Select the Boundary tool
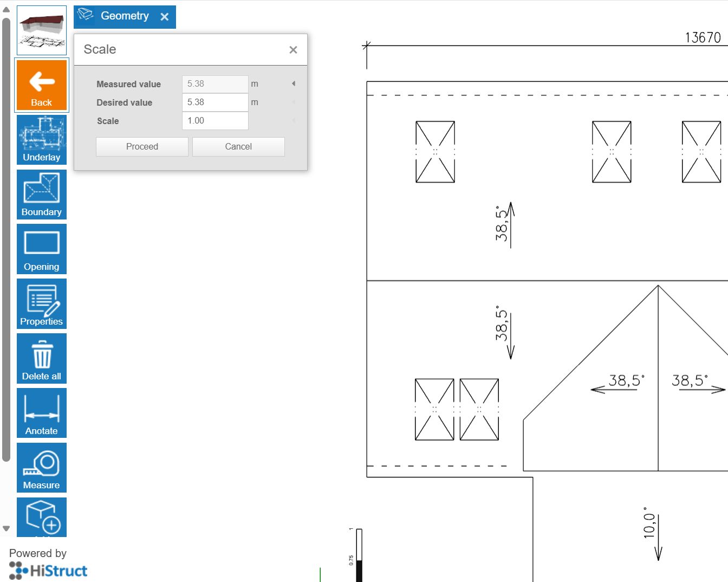Viewport: 728px width, 582px height. 42,194
